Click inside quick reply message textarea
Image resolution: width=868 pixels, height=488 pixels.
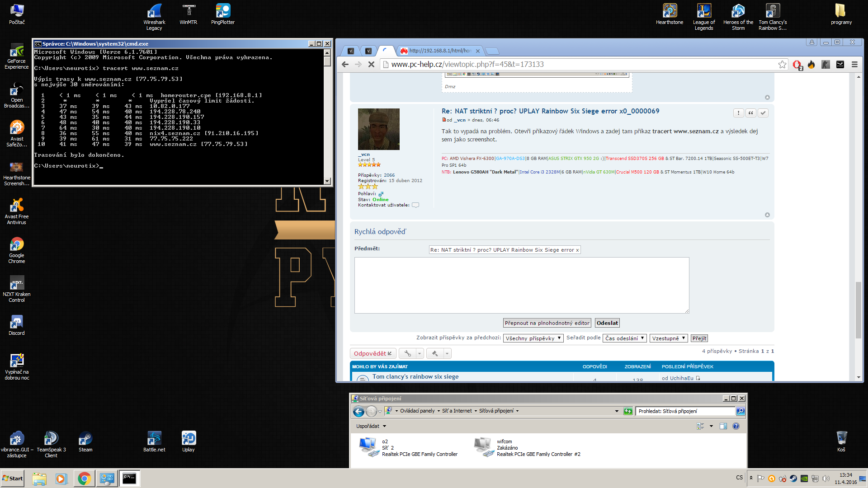[521, 285]
